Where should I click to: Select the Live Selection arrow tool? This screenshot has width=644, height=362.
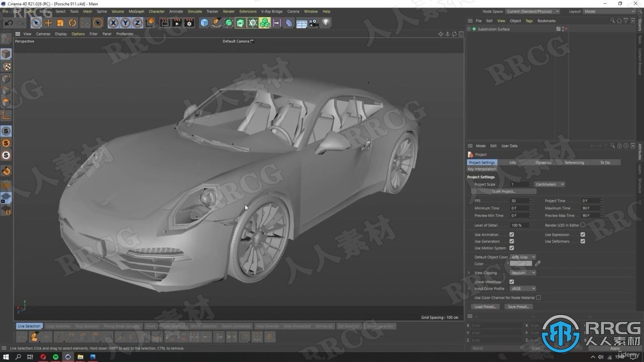coord(36,23)
